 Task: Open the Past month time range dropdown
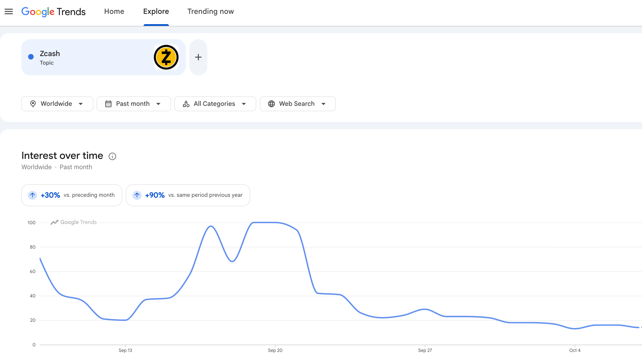134,104
